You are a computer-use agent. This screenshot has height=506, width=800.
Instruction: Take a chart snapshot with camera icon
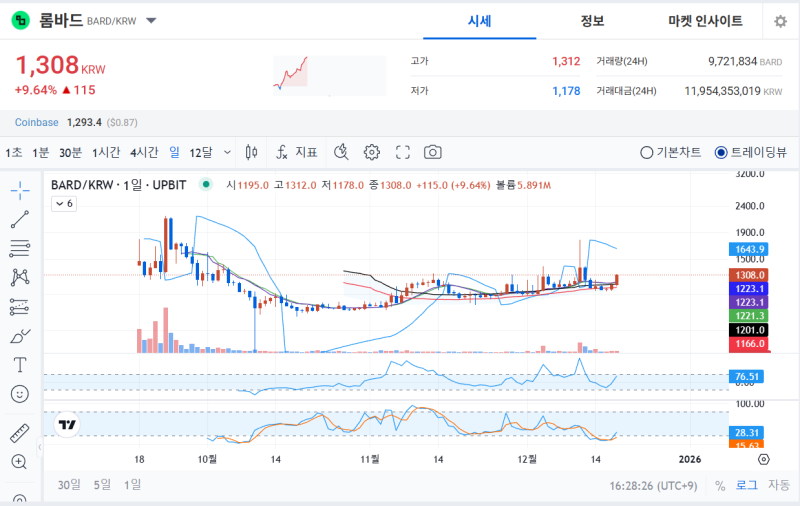click(433, 152)
